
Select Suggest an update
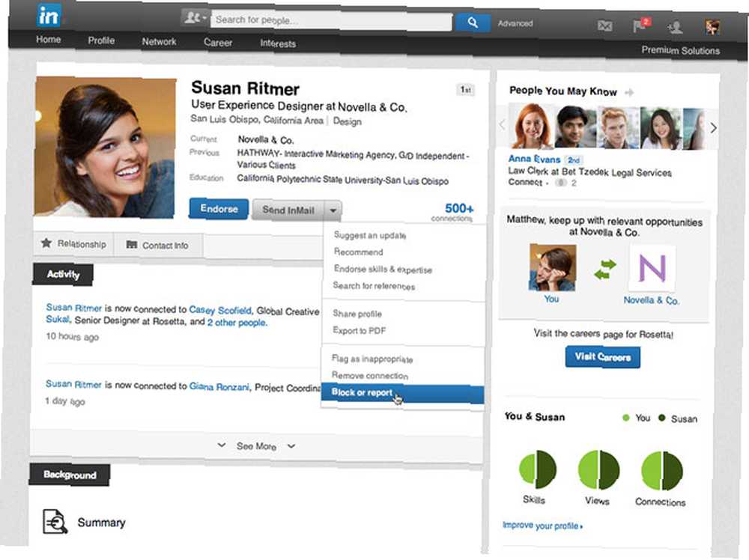point(370,235)
